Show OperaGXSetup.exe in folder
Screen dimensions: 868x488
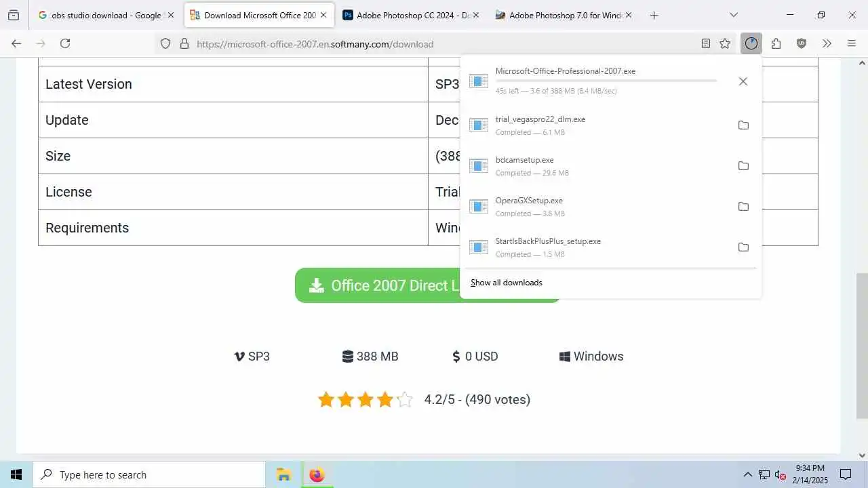coord(743,207)
